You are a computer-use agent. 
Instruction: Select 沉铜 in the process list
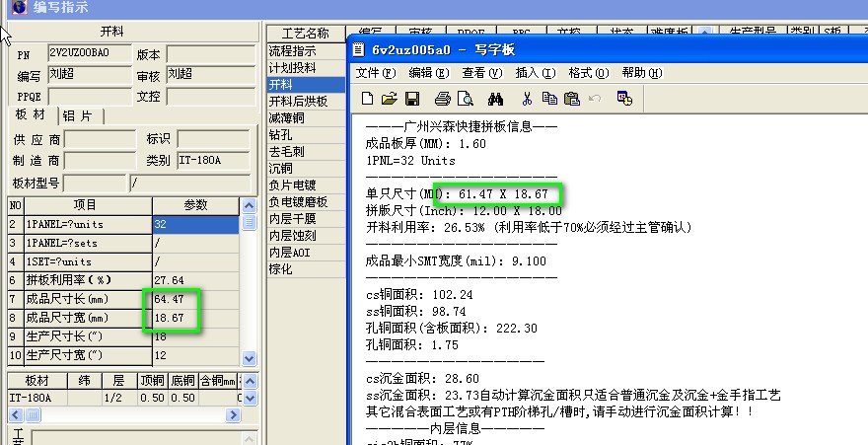coord(306,169)
